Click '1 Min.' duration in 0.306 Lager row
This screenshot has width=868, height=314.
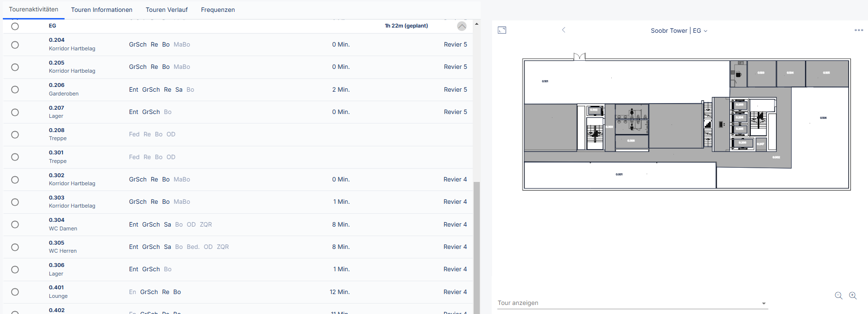[x=342, y=269]
